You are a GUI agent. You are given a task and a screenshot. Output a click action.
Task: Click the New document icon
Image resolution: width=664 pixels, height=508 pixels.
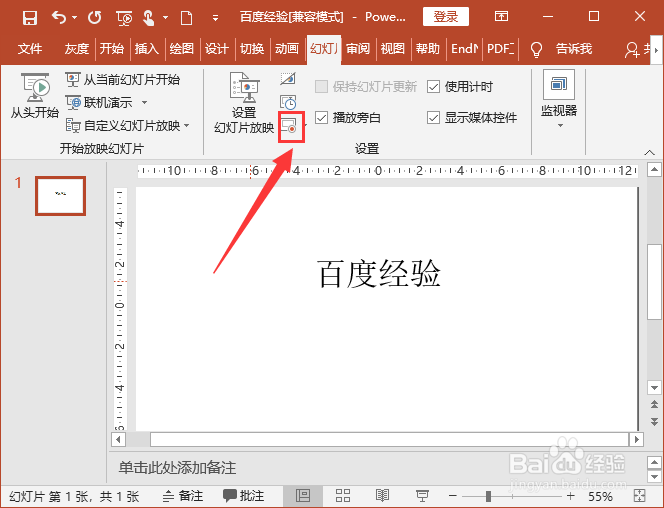tap(186, 18)
